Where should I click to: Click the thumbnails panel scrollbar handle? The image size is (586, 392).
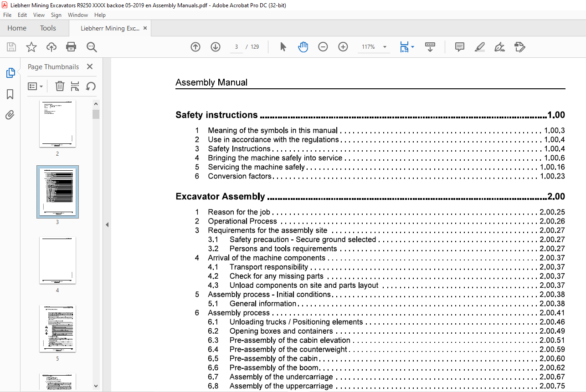coord(96,114)
